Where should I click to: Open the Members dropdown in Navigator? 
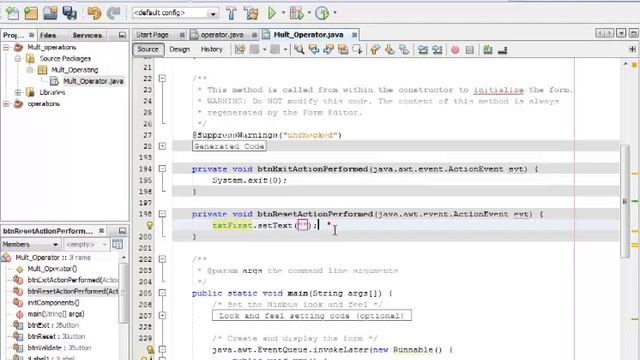(x=31, y=244)
